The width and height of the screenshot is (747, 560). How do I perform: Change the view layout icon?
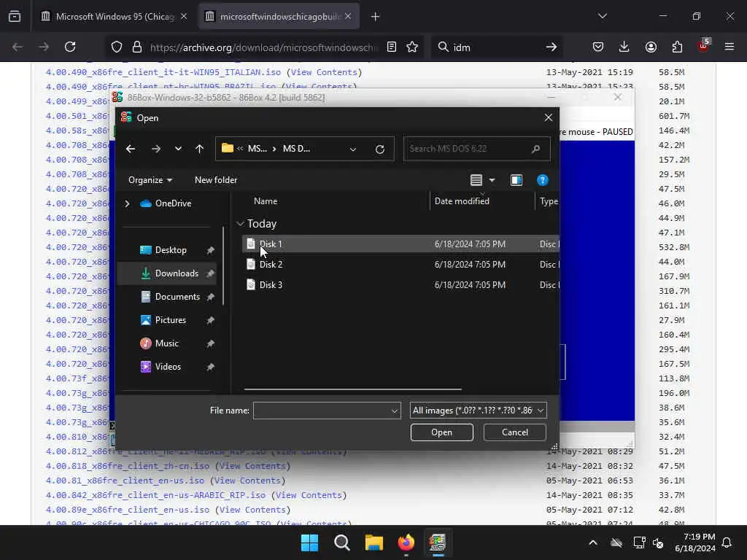pos(476,180)
